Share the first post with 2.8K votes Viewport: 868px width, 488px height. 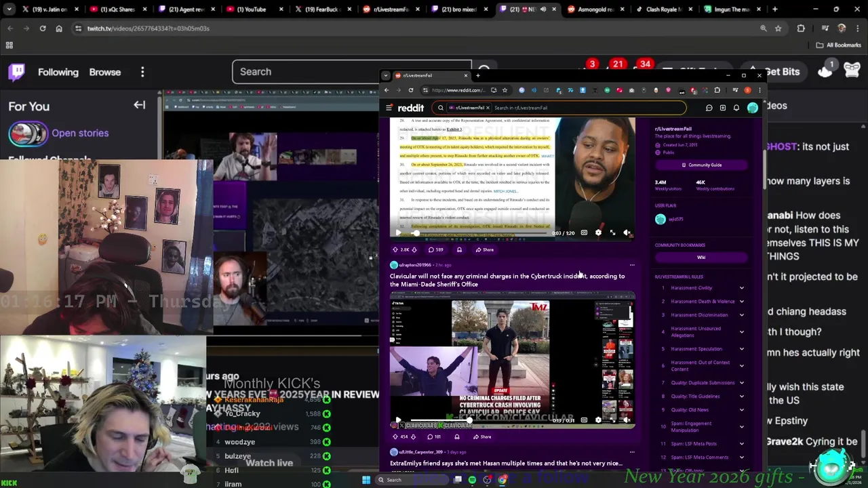click(x=485, y=249)
